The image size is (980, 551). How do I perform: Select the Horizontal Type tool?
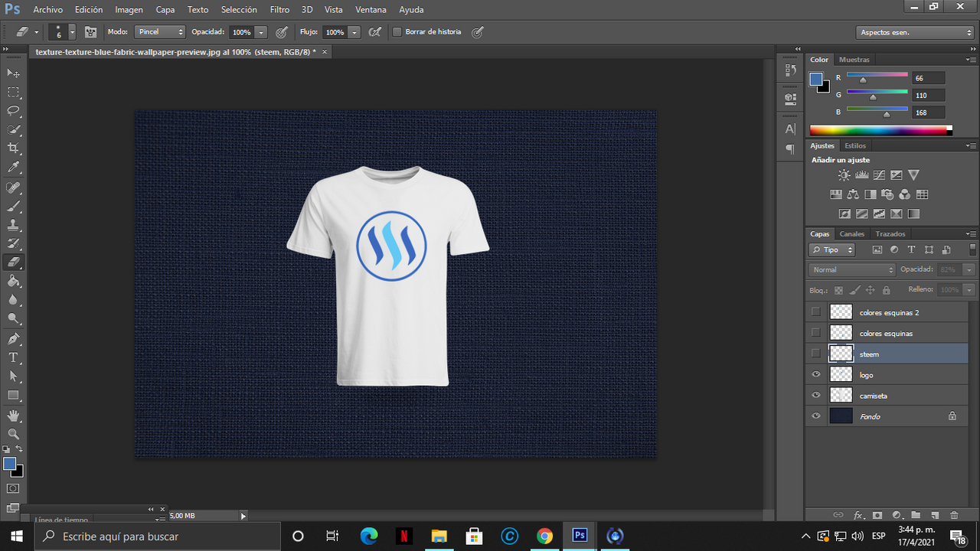tap(14, 358)
